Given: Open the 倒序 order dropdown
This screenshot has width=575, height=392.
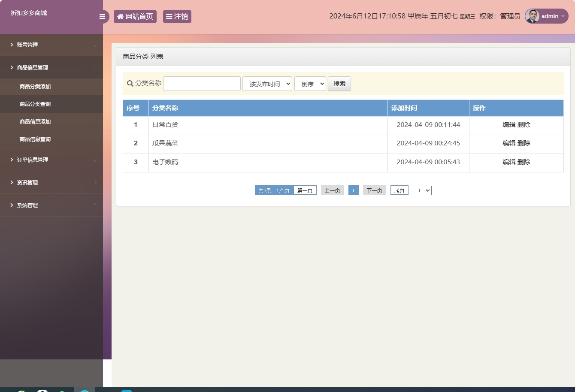Looking at the screenshot, I should 310,84.
